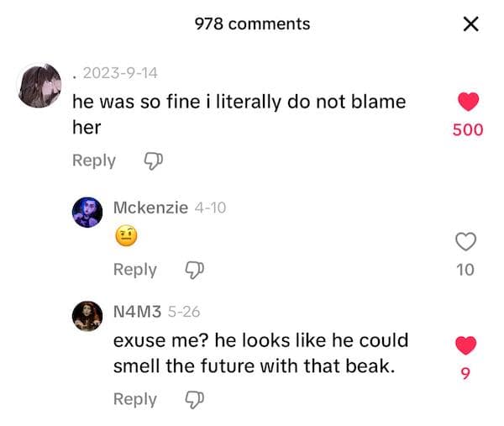Dislike Mckenzie's reply
The height and width of the screenshot is (426, 504).
tap(194, 270)
